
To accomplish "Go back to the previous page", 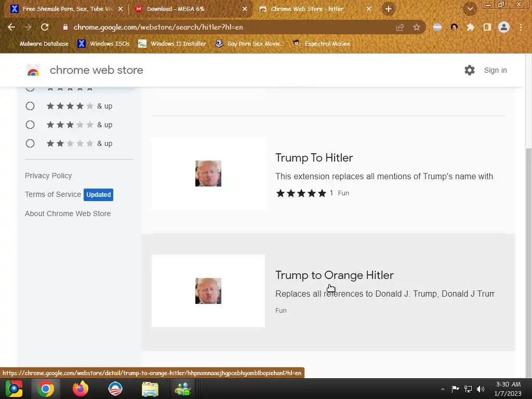I will (11, 27).
